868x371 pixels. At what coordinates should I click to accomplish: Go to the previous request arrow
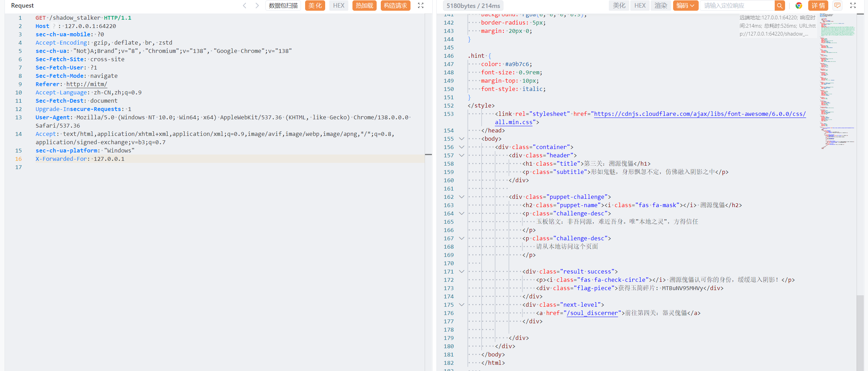pyautogui.click(x=245, y=6)
